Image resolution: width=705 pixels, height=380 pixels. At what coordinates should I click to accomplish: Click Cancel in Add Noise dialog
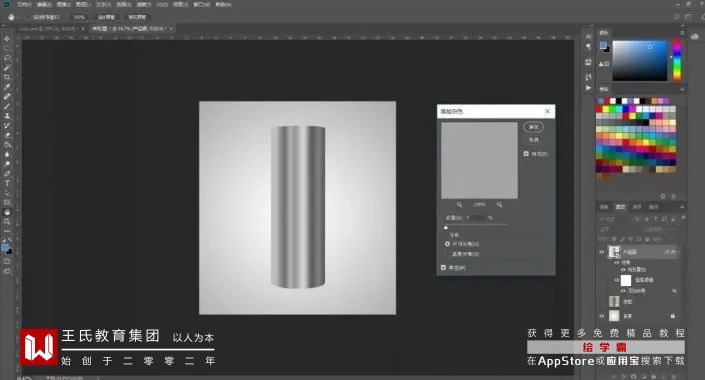pos(534,140)
